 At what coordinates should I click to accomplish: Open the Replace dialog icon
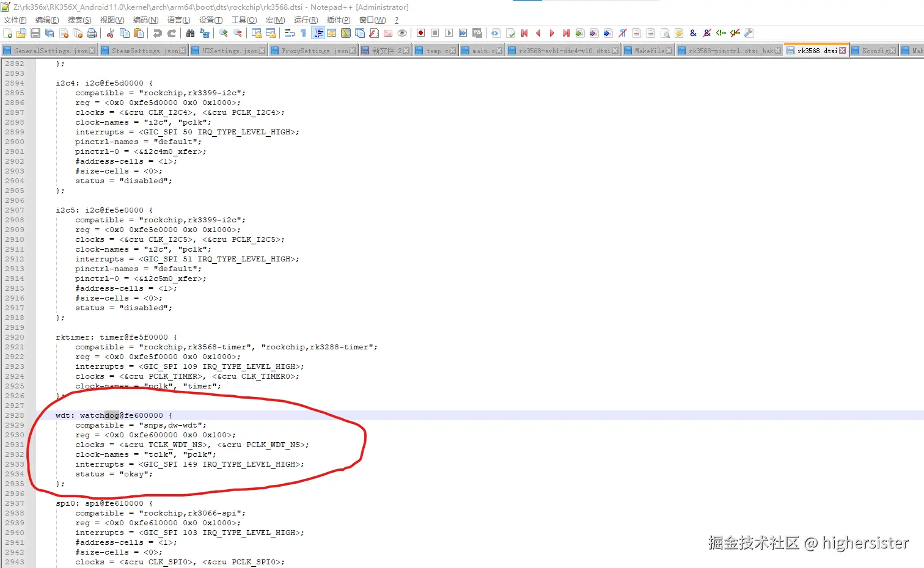[205, 33]
